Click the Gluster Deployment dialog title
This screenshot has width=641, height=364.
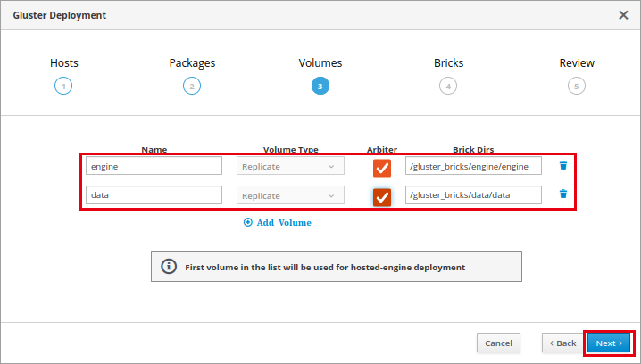(x=60, y=15)
